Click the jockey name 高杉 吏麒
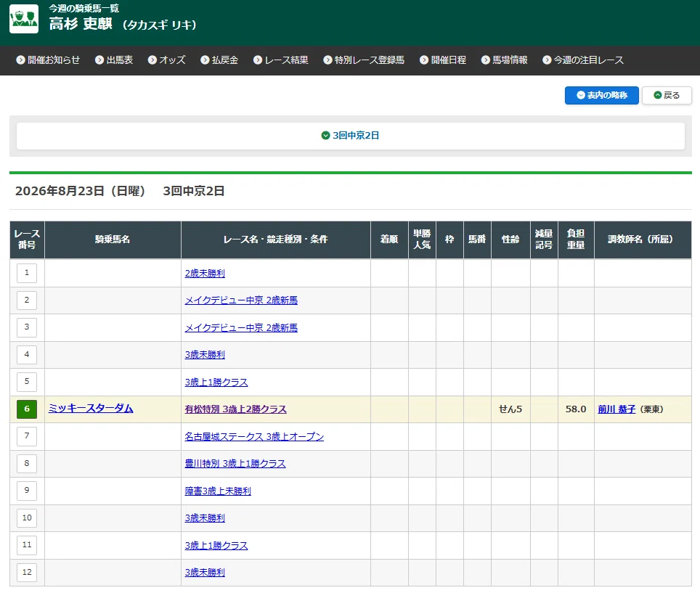The image size is (700, 593). click(x=81, y=24)
